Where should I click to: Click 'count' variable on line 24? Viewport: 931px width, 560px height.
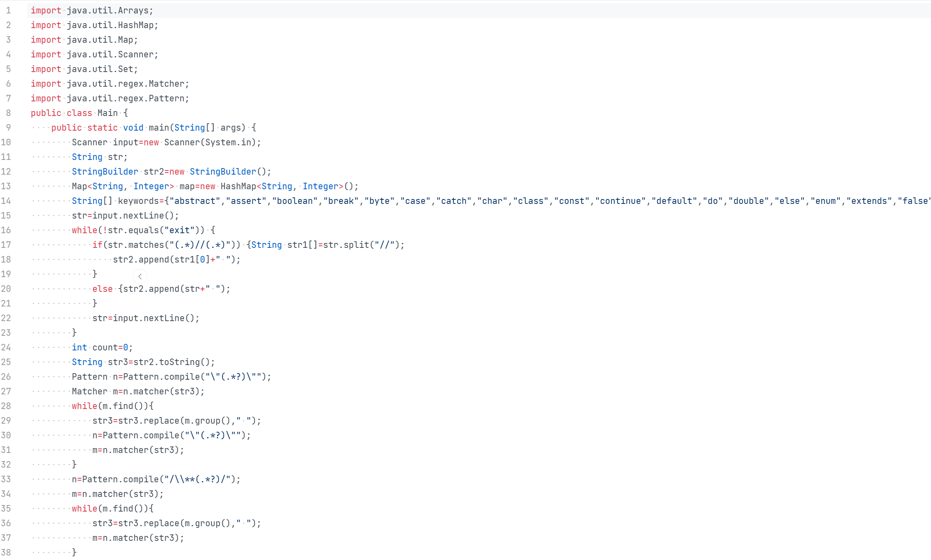(105, 348)
